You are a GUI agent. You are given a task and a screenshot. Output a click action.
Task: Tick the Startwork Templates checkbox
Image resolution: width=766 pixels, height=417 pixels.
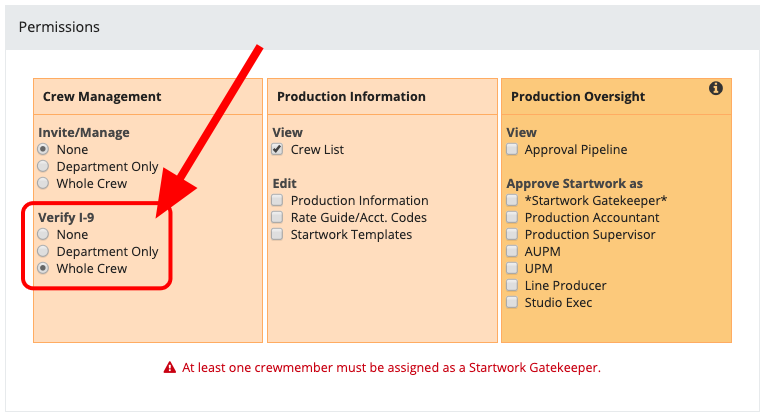[277, 234]
